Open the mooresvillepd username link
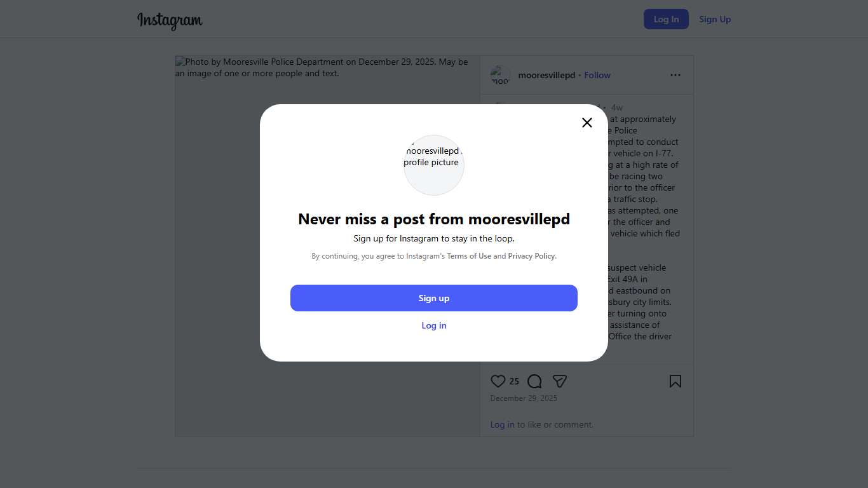The height and width of the screenshot is (488, 868). [x=546, y=75]
